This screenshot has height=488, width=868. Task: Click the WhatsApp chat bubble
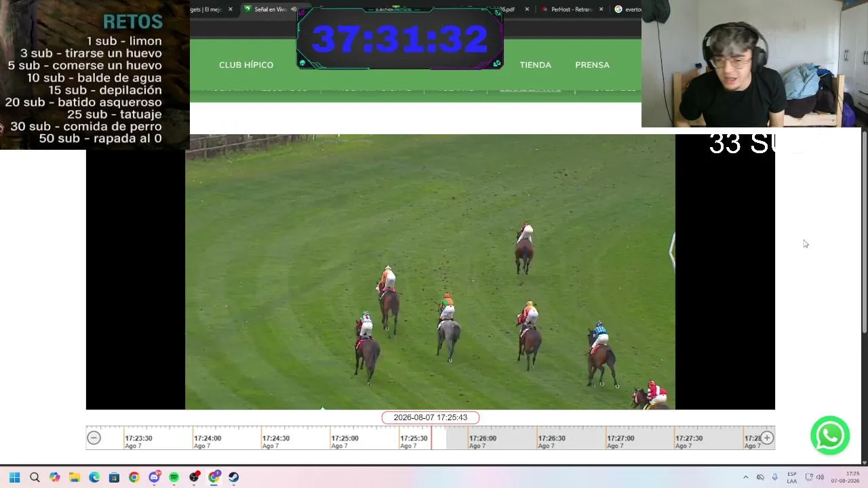[830, 435]
